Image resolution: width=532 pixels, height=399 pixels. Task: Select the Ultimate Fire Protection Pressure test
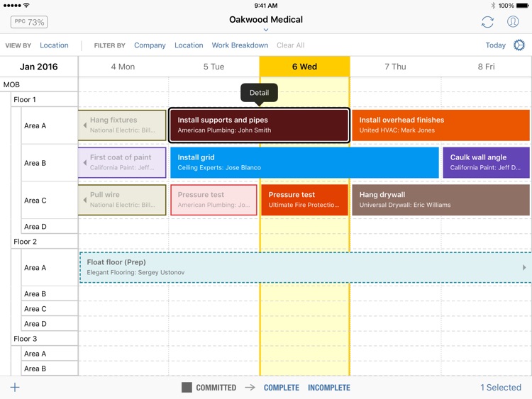tap(305, 200)
